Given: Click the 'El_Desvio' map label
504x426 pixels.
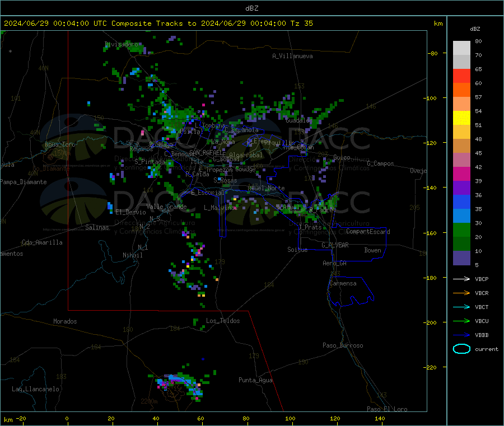Looking at the screenshot, I should (x=130, y=212).
